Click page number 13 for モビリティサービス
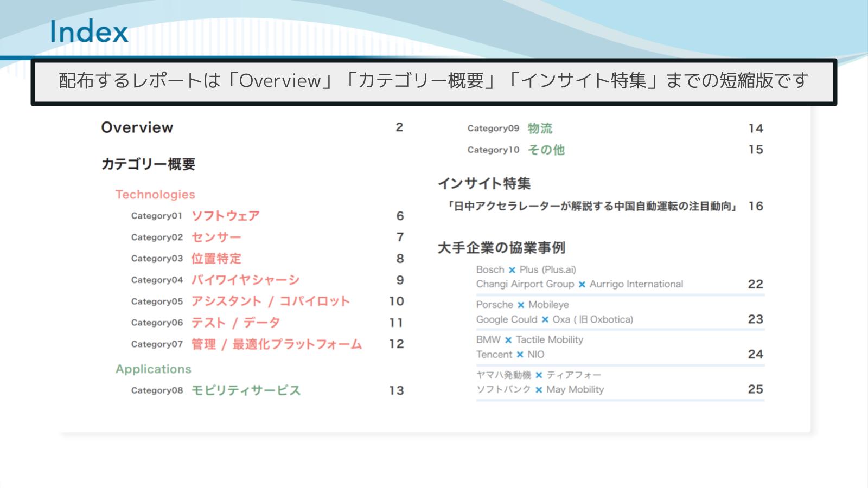The height and width of the screenshot is (488, 868). tap(397, 390)
